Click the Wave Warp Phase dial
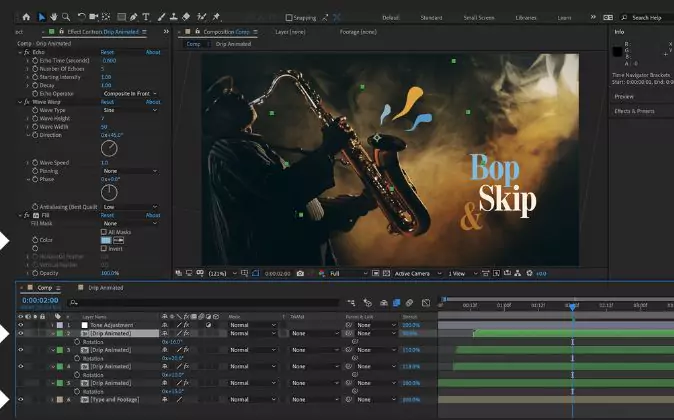 coord(109,192)
